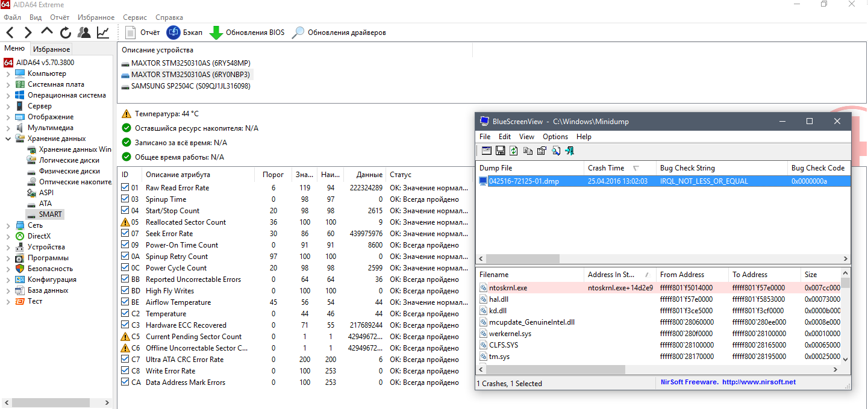This screenshot has height=409, width=868.
Task: Open the nirsoft.net link
Action: [758, 382]
